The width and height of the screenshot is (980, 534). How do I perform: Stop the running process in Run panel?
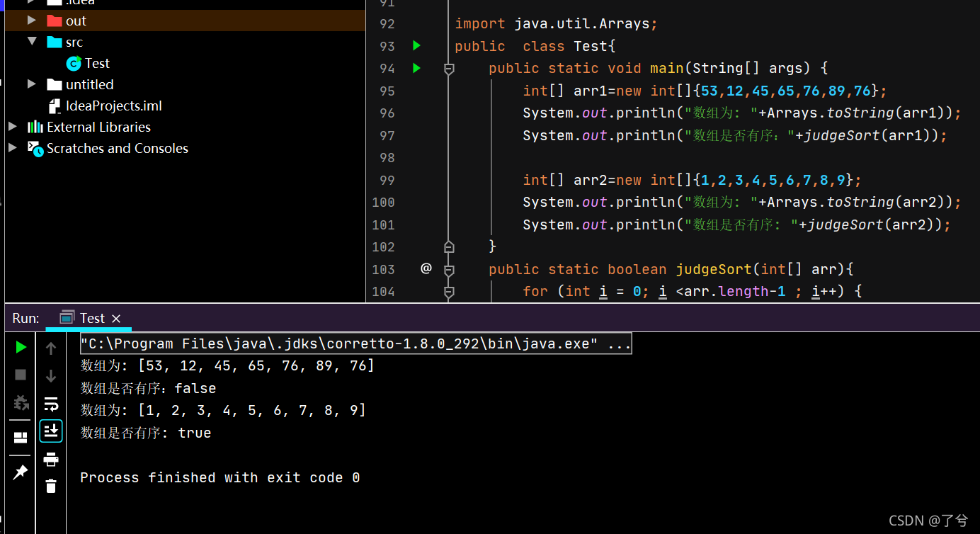pyautogui.click(x=21, y=375)
